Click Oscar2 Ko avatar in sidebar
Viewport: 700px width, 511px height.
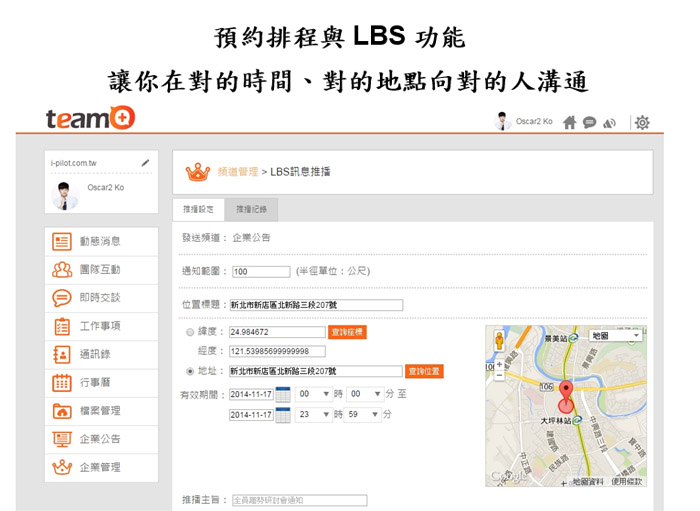click(x=65, y=195)
